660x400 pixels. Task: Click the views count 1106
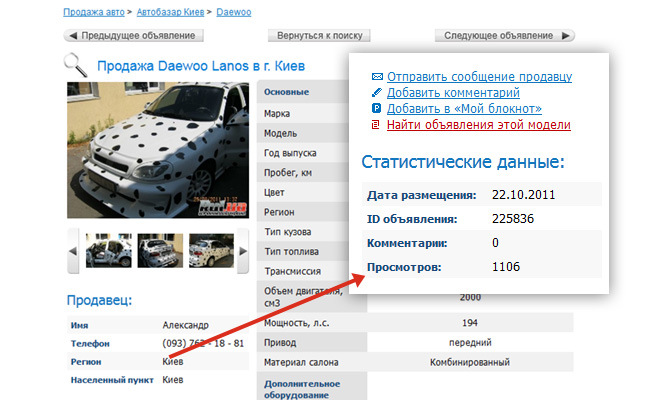point(506,267)
